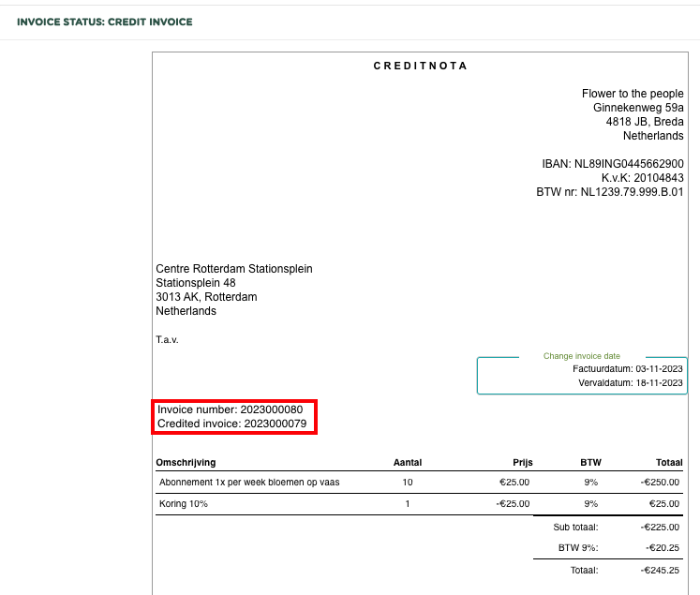Click the 'Sub totaal:' label
Screen dimensions: 700x595
[575, 528]
